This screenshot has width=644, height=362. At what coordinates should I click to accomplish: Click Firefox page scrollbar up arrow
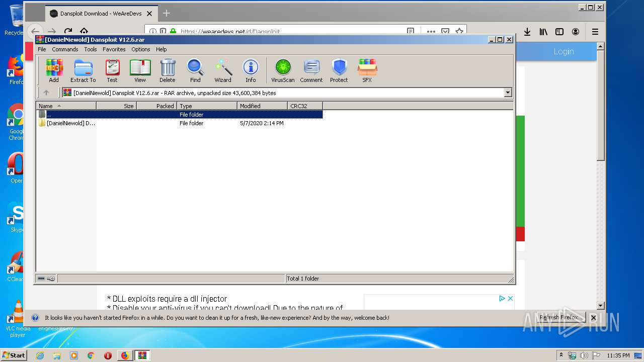coord(600,46)
